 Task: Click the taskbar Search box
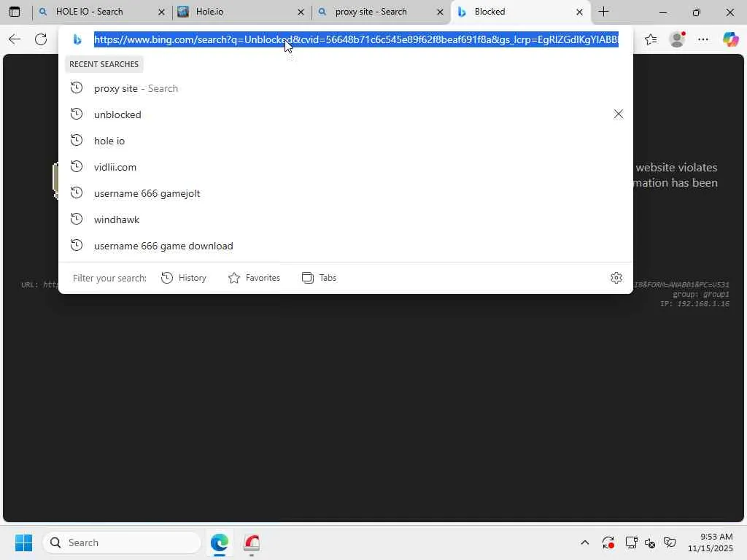point(122,542)
